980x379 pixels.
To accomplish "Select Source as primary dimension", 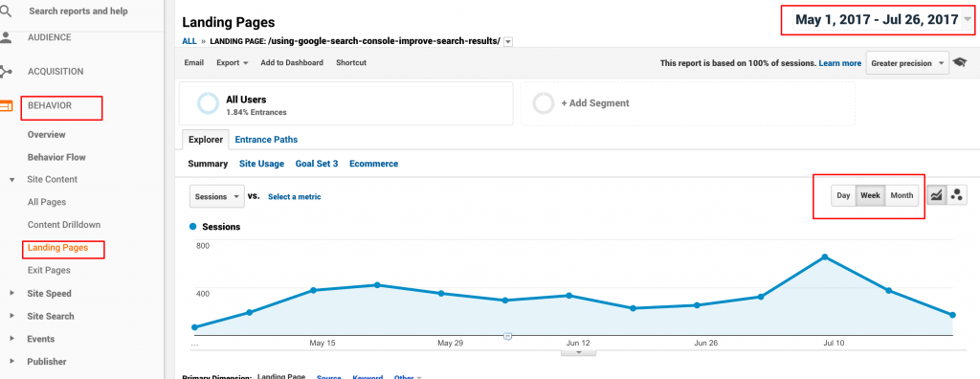I will tap(329, 376).
